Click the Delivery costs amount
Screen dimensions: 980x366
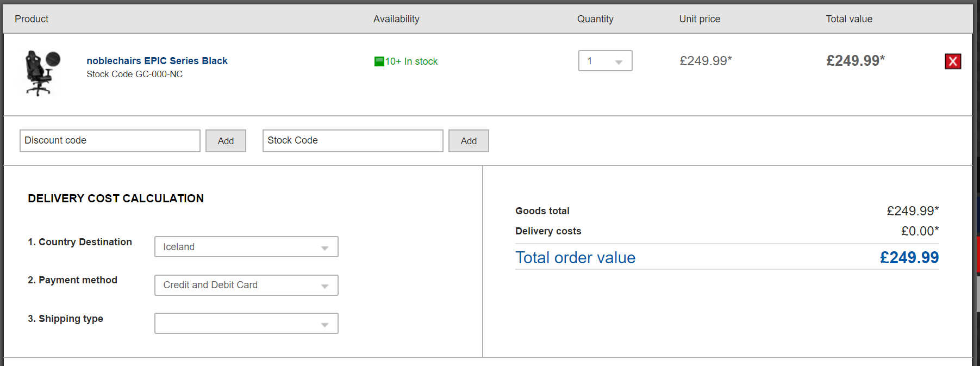919,231
